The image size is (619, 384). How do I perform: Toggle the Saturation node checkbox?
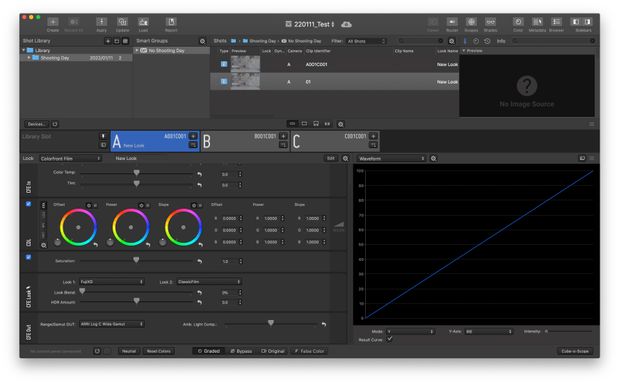coord(28,257)
